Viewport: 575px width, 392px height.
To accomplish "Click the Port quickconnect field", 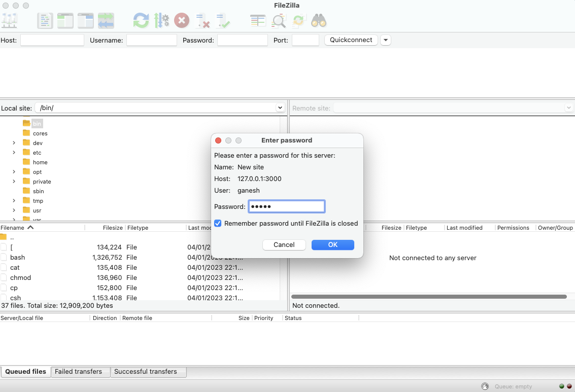I will 306,40.
